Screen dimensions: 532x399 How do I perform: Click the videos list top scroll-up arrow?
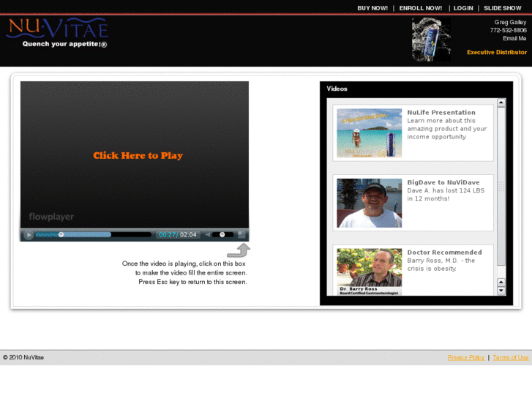(x=501, y=102)
